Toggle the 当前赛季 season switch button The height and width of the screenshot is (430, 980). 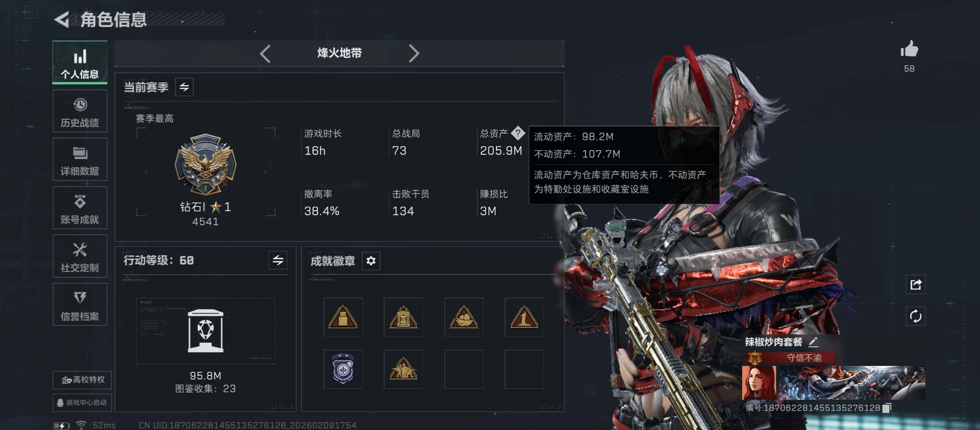point(184,87)
